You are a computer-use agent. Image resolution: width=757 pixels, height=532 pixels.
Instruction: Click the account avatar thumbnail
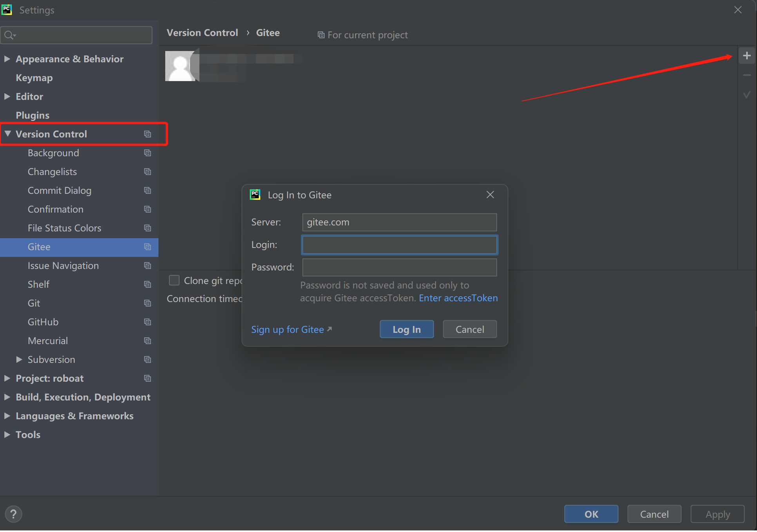pyautogui.click(x=180, y=66)
